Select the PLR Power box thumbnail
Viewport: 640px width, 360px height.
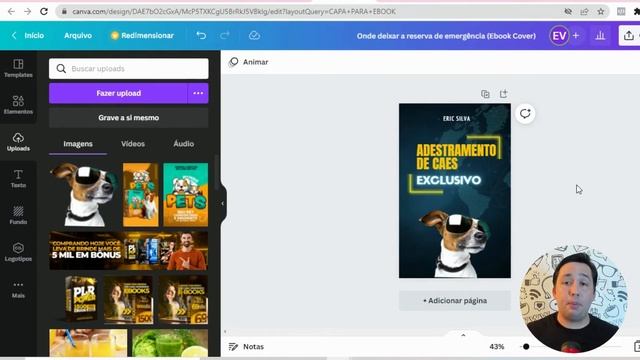pyautogui.click(x=81, y=299)
